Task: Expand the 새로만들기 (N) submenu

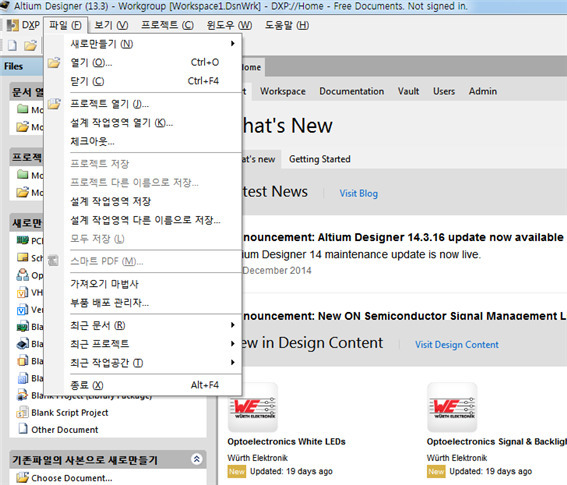Action: [144, 44]
